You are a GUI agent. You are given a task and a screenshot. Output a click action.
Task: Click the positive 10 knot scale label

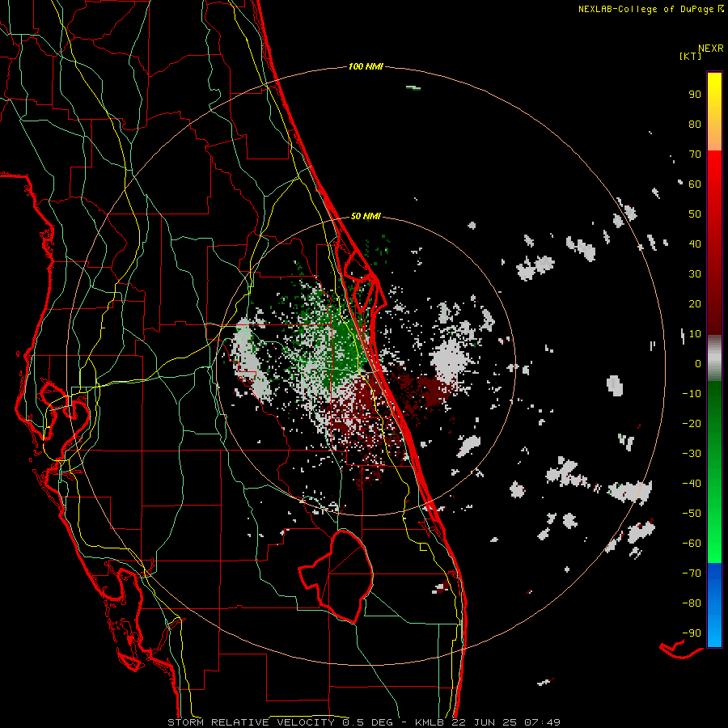[x=695, y=334]
